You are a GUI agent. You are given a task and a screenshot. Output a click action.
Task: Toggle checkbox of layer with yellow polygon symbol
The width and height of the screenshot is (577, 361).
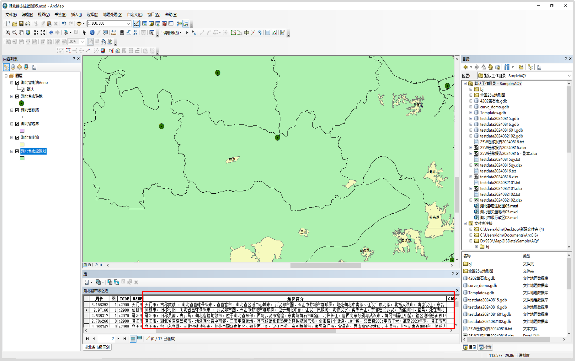click(x=17, y=138)
